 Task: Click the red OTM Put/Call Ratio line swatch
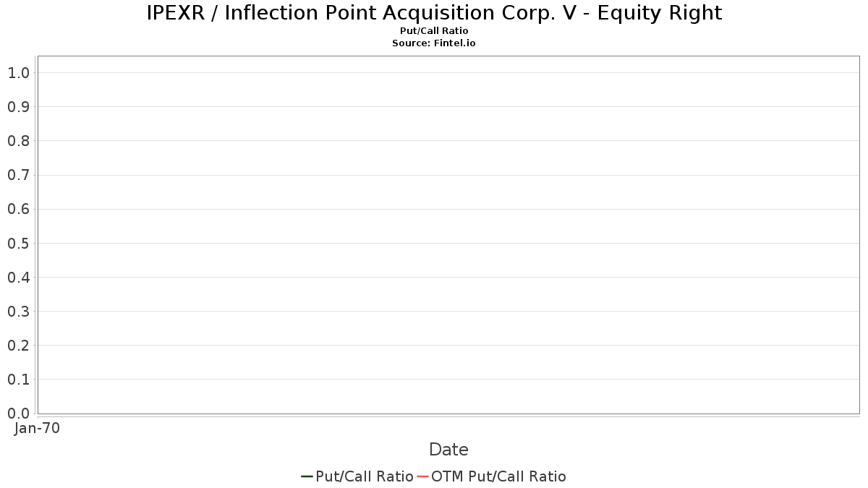point(422,476)
